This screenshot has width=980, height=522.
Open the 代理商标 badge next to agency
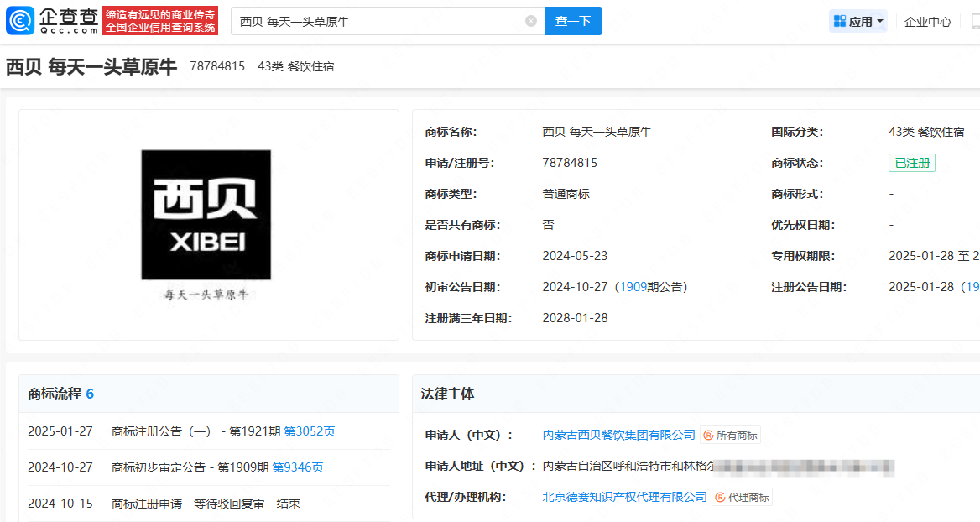point(743,497)
